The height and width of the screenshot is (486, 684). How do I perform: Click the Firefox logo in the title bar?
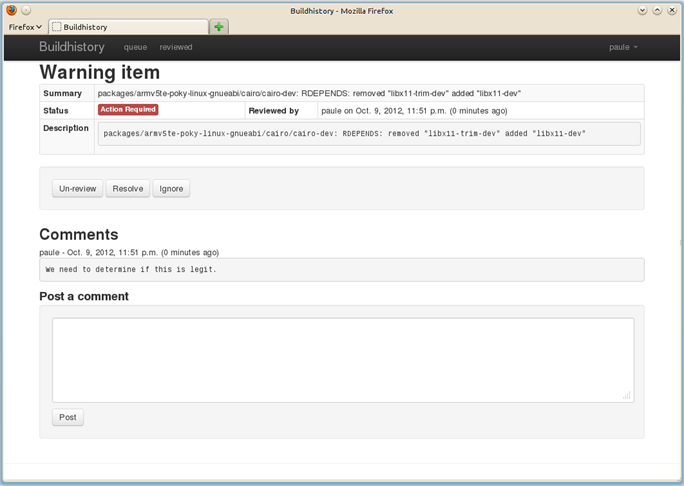[x=12, y=10]
